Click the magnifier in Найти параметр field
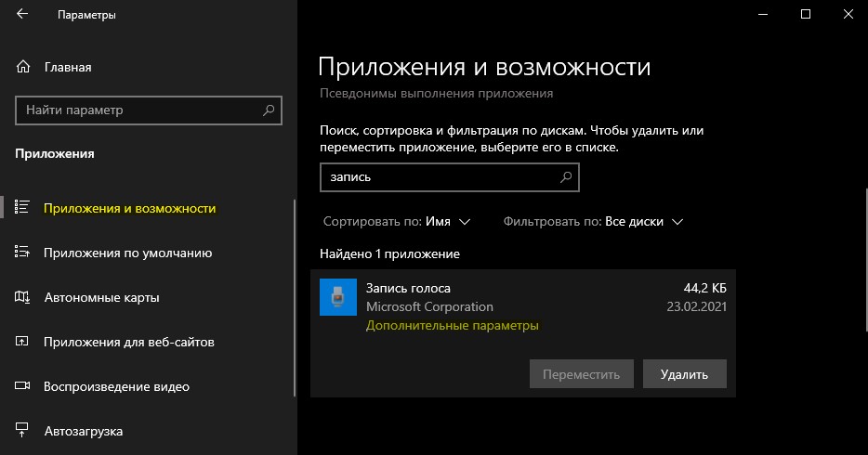This screenshot has width=868, height=455. (x=269, y=110)
